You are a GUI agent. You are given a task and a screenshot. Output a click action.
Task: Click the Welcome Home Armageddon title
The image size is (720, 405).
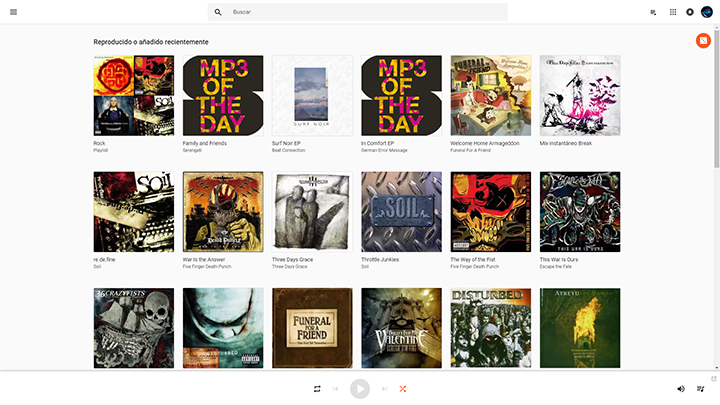coord(485,143)
